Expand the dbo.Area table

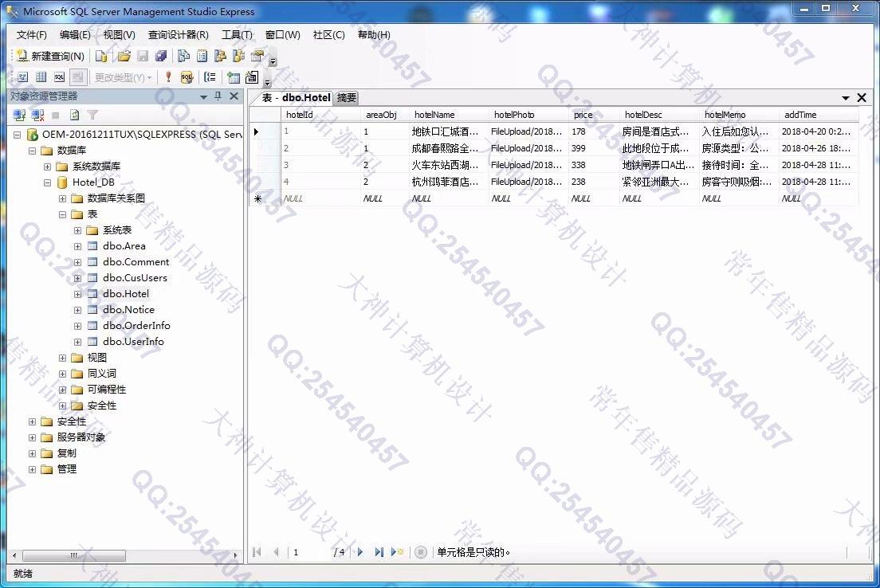tap(77, 246)
